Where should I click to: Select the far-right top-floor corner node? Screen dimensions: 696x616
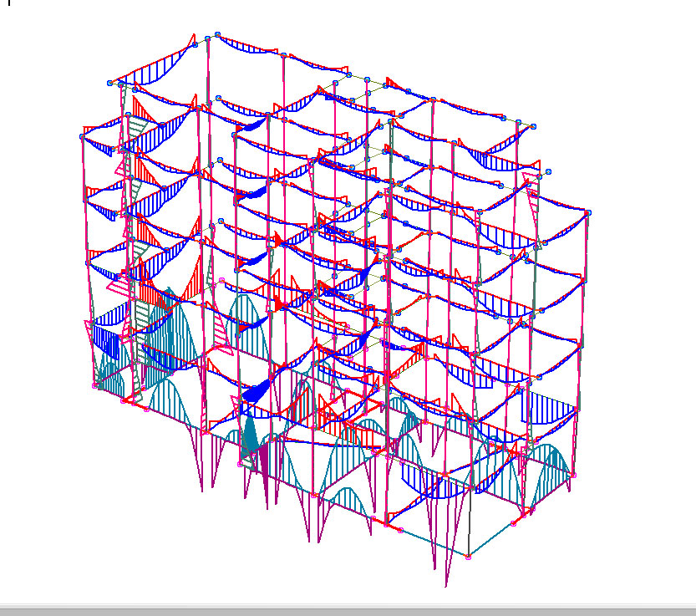[x=587, y=213]
